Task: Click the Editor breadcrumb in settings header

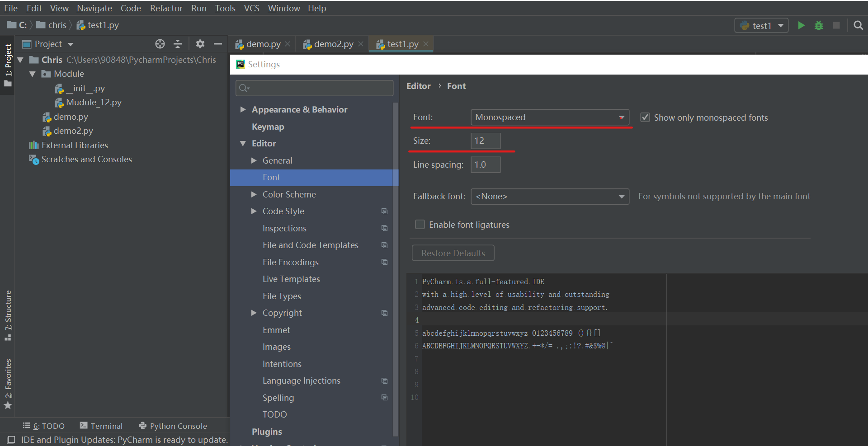Action: click(x=418, y=86)
